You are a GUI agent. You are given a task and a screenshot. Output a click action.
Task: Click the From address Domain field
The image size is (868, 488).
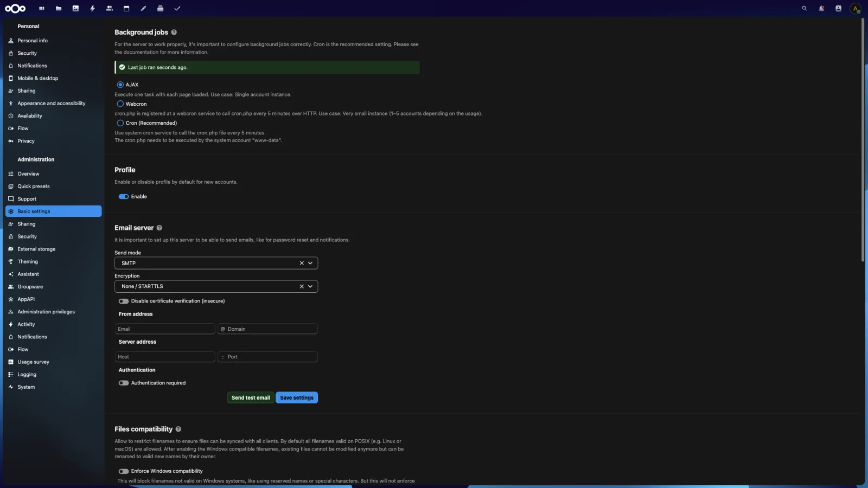(x=267, y=329)
